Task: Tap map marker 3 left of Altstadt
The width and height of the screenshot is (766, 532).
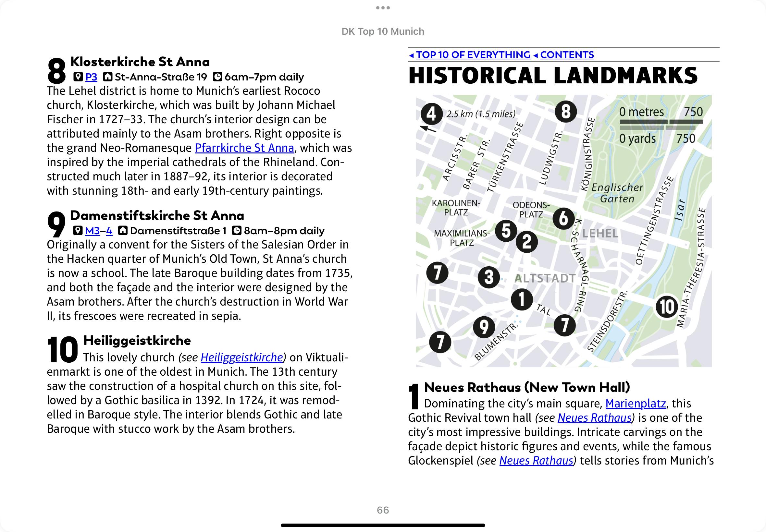Action: pyautogui.click(x=488, y=277)
